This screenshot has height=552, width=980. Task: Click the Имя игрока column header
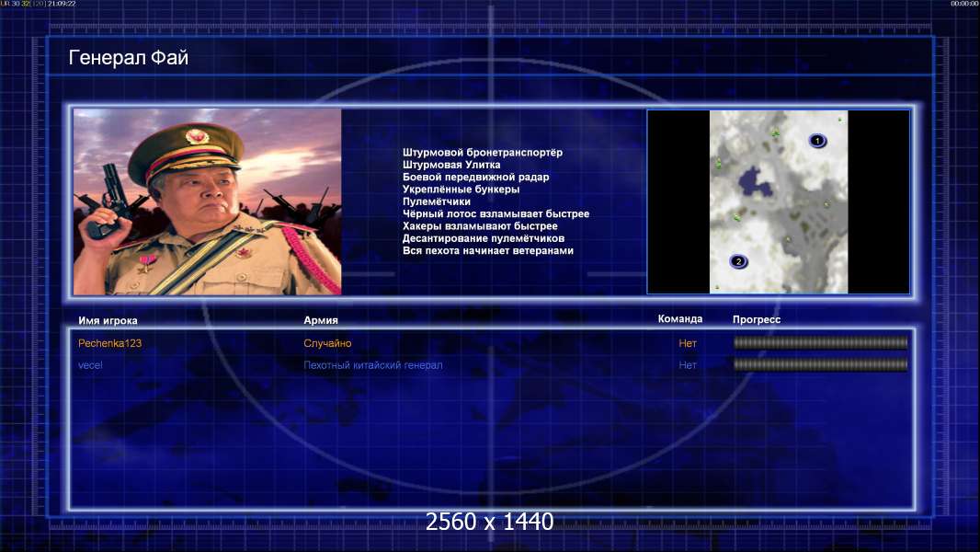tap(108, 321)
